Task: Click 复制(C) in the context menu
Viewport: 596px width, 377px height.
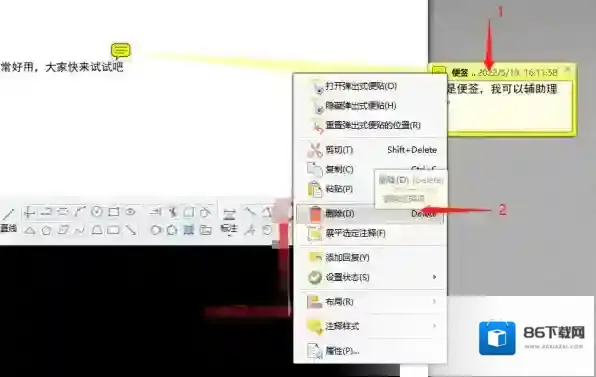Action: tap(370, 169)
